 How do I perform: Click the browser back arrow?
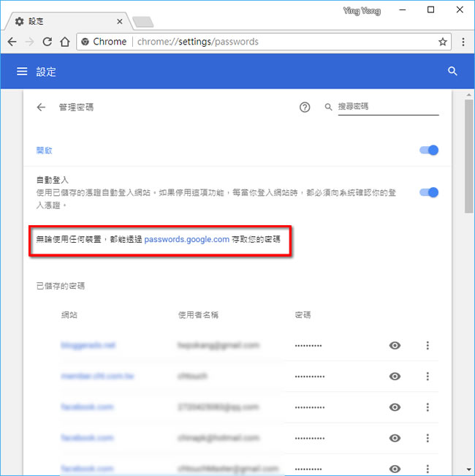tap(12, 42)
